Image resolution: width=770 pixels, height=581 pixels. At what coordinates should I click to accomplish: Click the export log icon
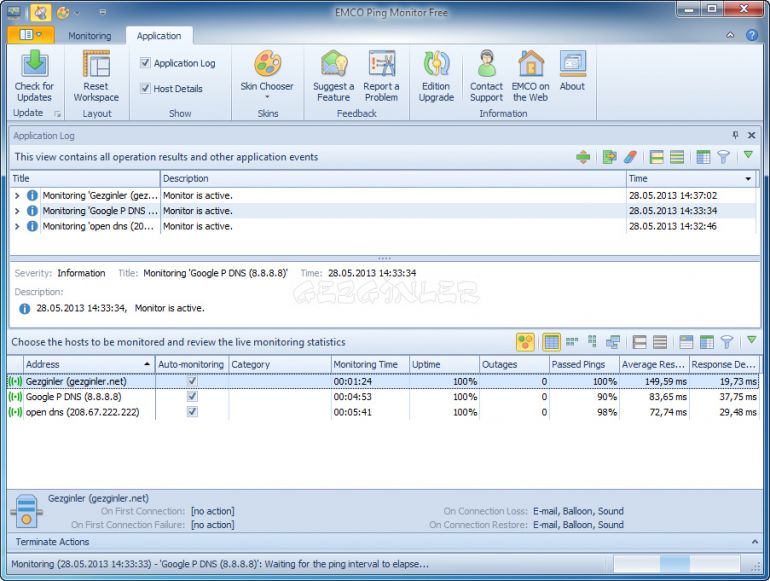coord(609,157)
